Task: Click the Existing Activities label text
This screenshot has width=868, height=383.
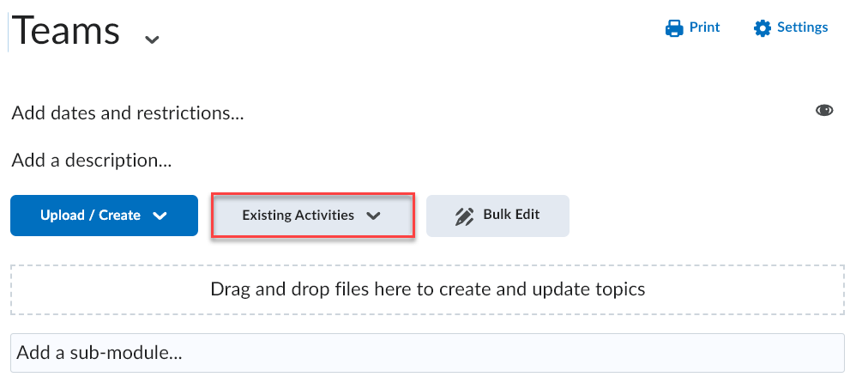Action: click(x=298, y=216)
